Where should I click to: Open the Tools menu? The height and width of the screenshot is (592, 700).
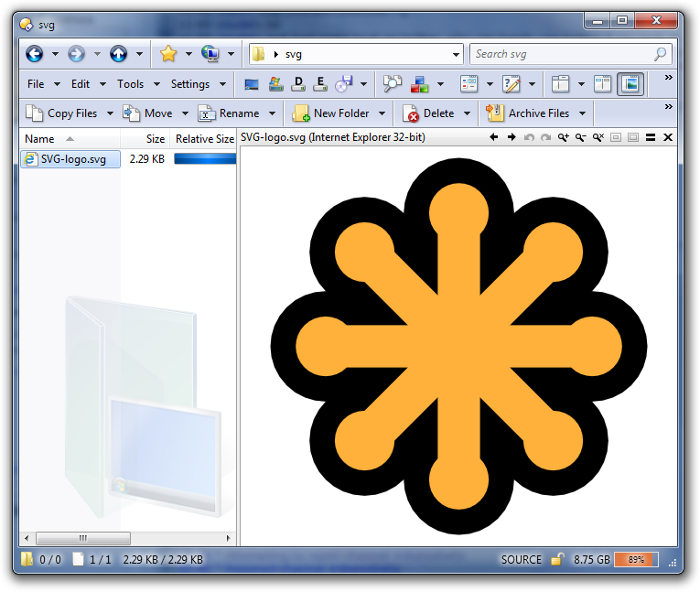point(130,84)
